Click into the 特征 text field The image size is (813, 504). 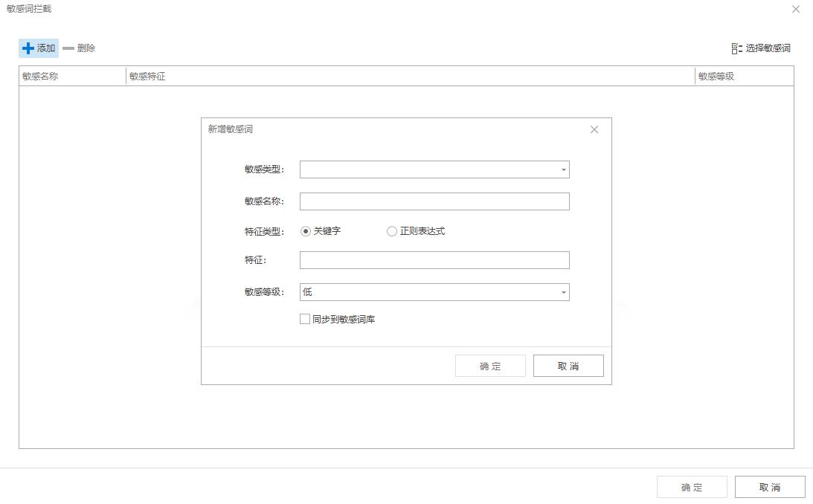[434, 260]
